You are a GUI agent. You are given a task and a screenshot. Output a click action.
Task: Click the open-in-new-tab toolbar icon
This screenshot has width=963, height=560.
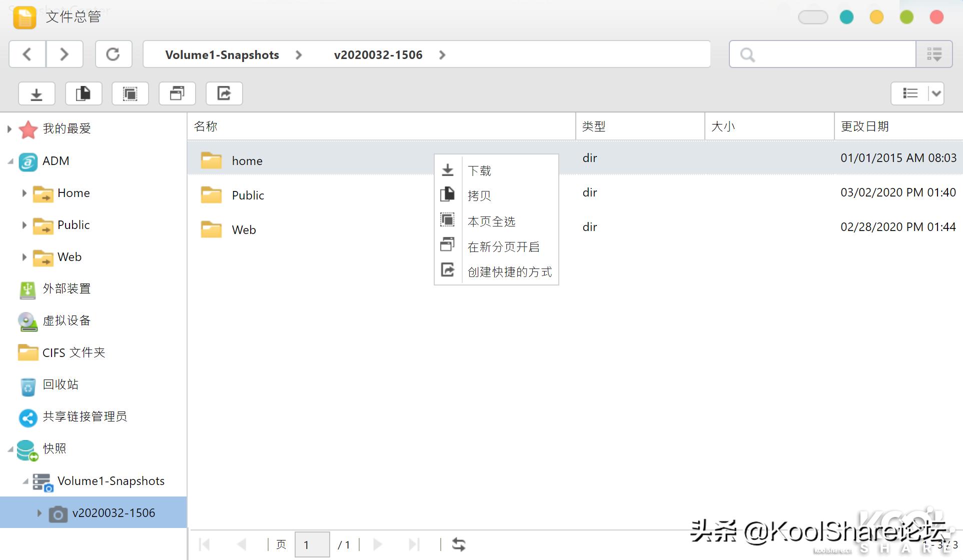point(177,93)
